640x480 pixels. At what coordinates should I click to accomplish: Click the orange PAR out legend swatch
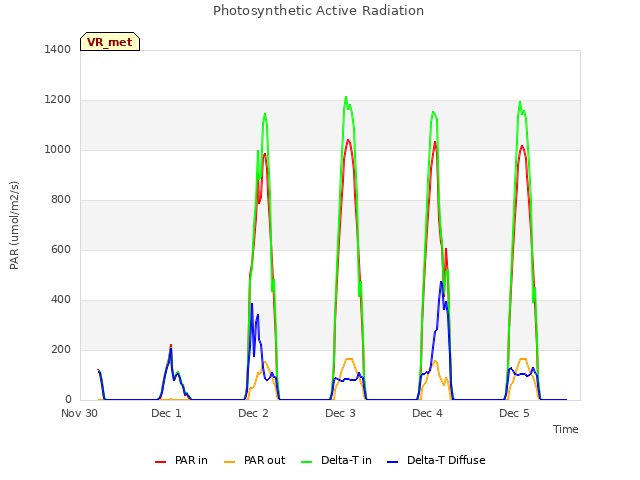(x=230, y=462)
